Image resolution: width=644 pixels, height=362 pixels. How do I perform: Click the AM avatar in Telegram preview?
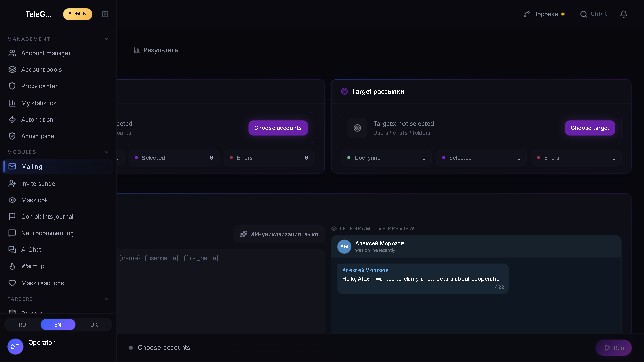coord(344,247)
